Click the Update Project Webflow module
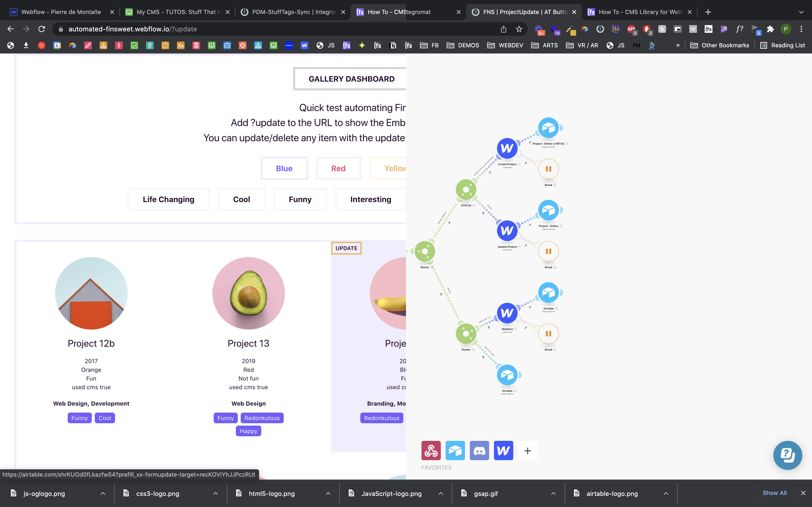 click(507, 231)
